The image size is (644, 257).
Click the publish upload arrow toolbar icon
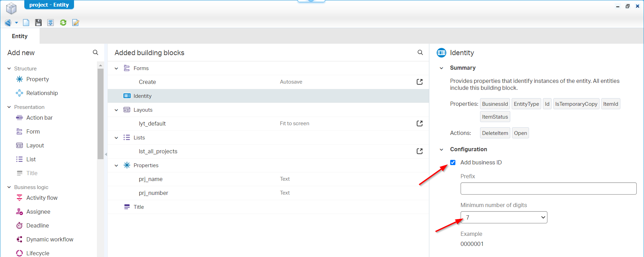tap(51, 23)
